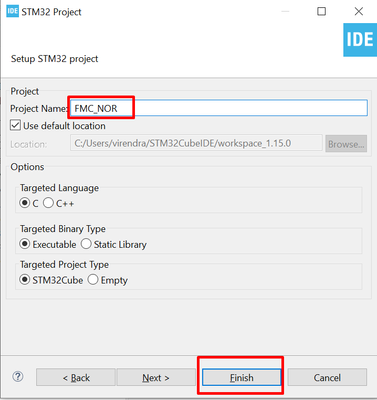The width and height of the screenshot is (377, 400).
Task: Click the blue IDE logo banner
Action: click(360, 40)
